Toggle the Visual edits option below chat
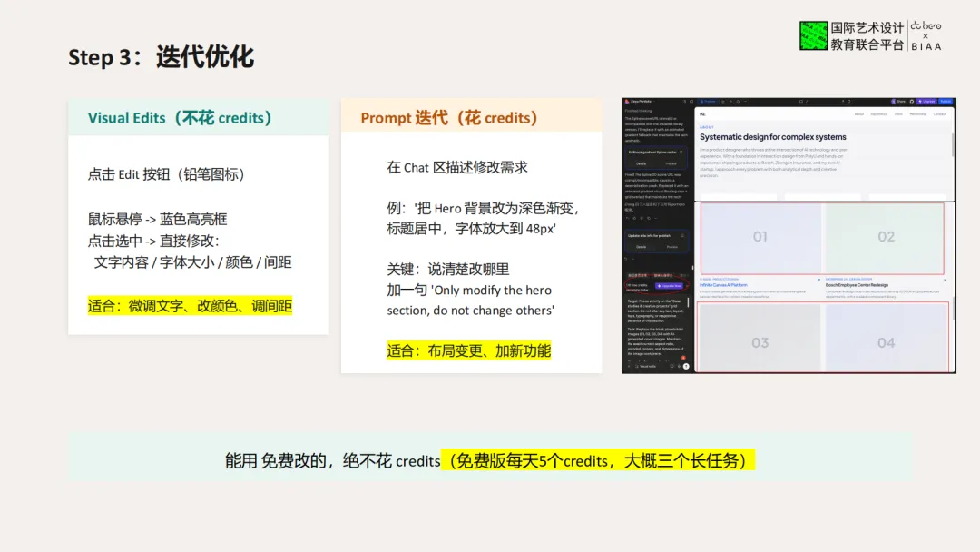 coord(646,366)
